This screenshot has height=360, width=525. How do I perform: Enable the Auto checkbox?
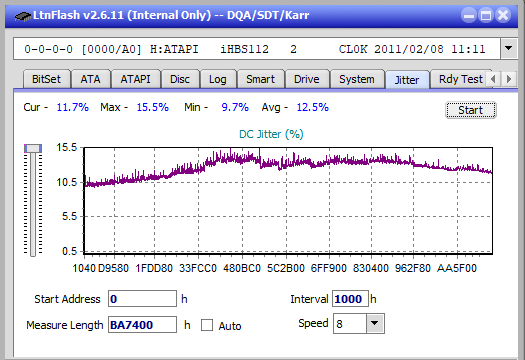click(207, 325)
